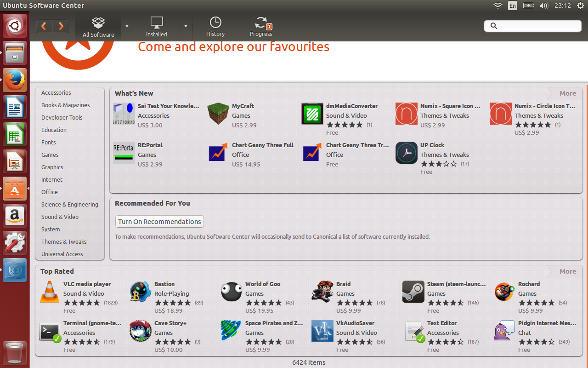
Task: Click the sound volume indicator
Action: 543,6
